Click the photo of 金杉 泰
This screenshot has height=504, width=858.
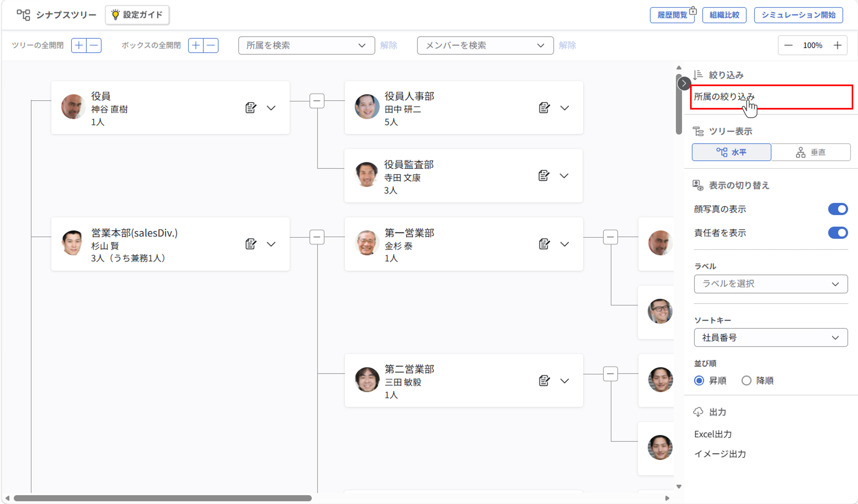pyautogui.click(x=367, y=243)
